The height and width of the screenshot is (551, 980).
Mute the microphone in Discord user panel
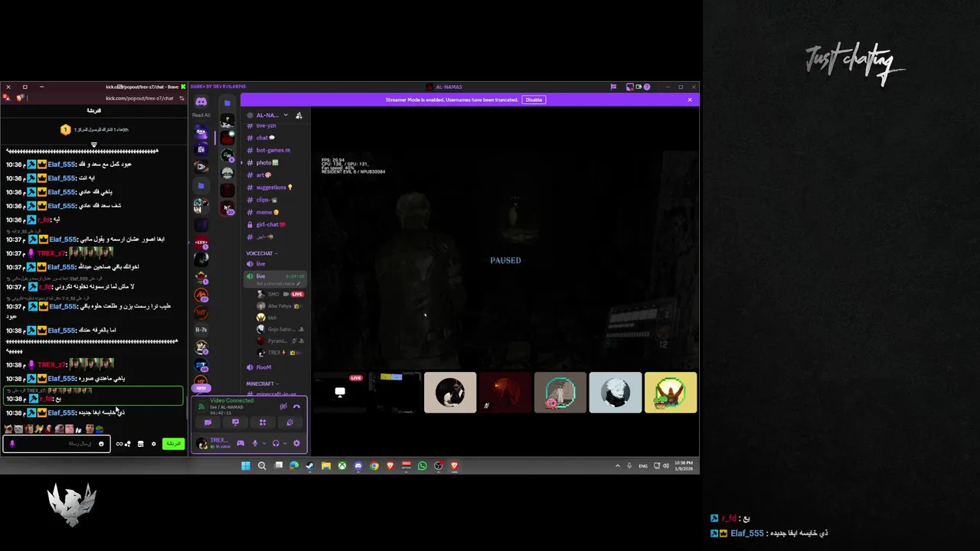tap(255, 443)
